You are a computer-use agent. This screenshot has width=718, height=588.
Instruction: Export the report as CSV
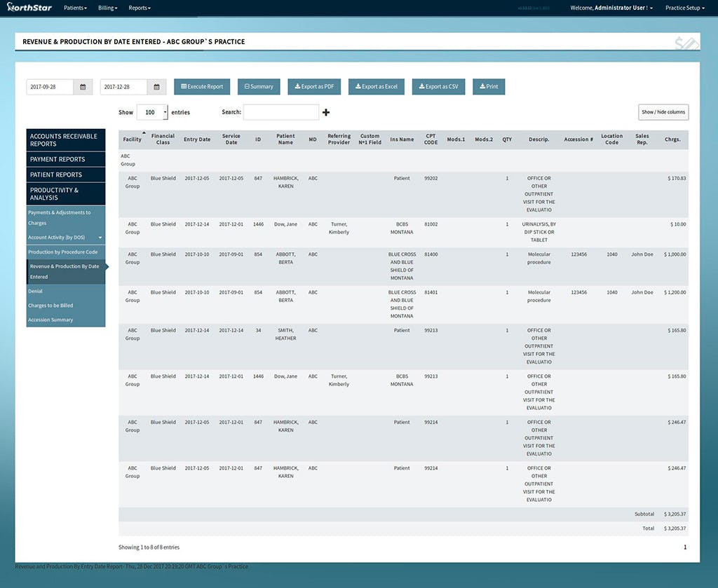tap(438, 86)
